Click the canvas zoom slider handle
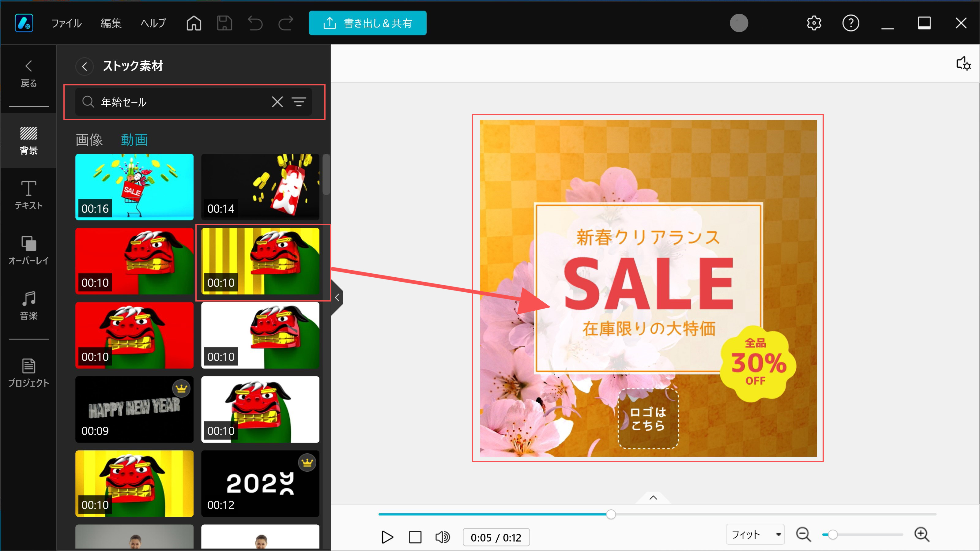980x551 pixels. 832,535
